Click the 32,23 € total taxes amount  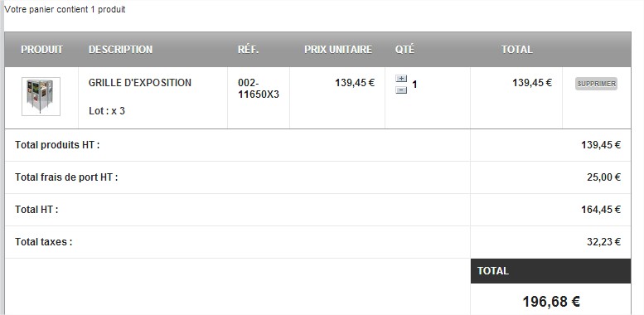tap(603, 242)
